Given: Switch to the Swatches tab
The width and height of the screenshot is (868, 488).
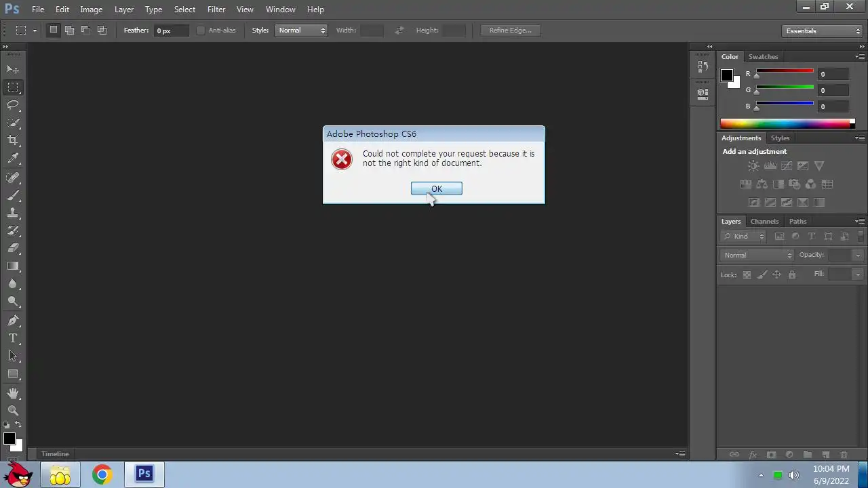Looking at the screenshot, I should click(x=763, y=57).
